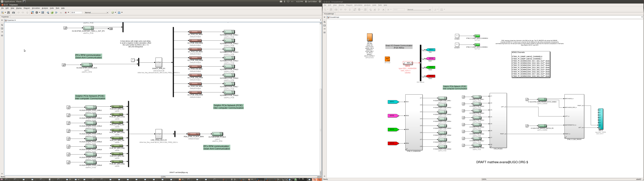Image resolution: width=644 pixels, height=181 pixels.
Task: Select LOW_FREQ_MUX_EX function block
Action: click(158, 134)
